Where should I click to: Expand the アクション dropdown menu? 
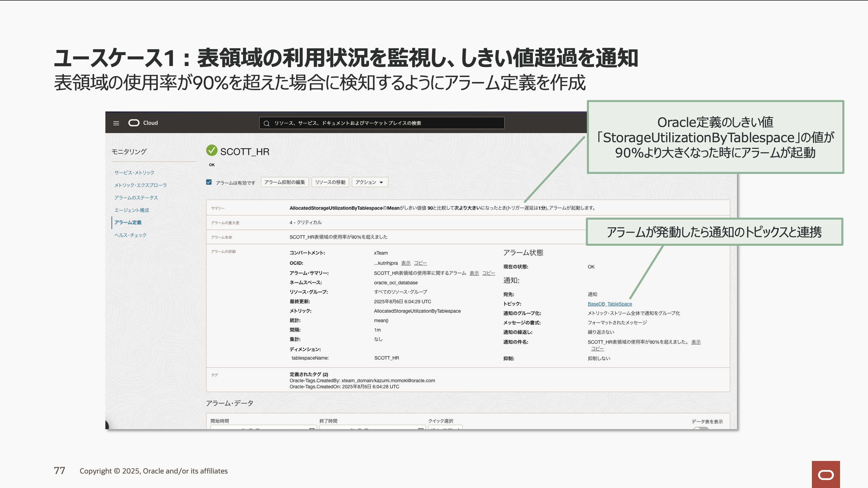(370, 182)
